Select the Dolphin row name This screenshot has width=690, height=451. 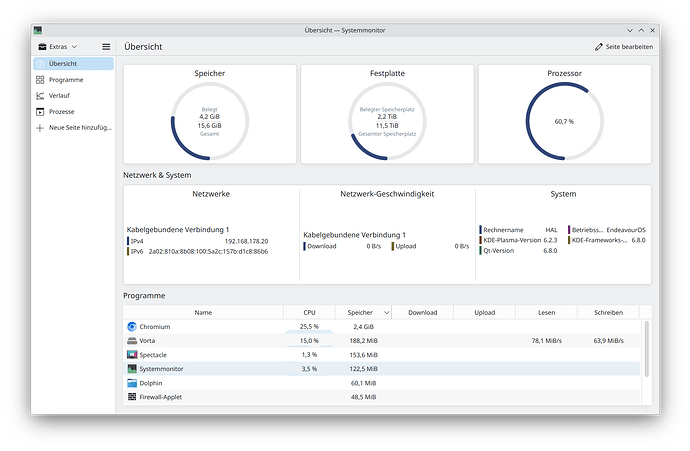[x=150, y=383]
